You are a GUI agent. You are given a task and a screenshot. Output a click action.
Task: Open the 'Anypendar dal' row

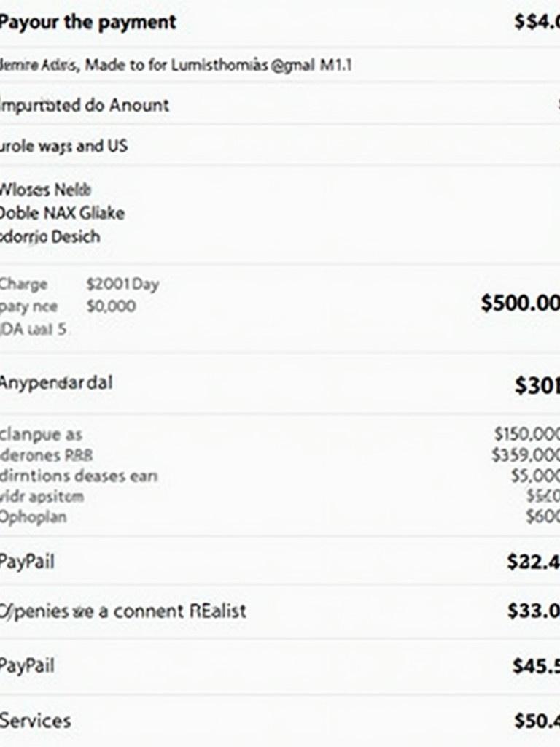coord(280,384)
